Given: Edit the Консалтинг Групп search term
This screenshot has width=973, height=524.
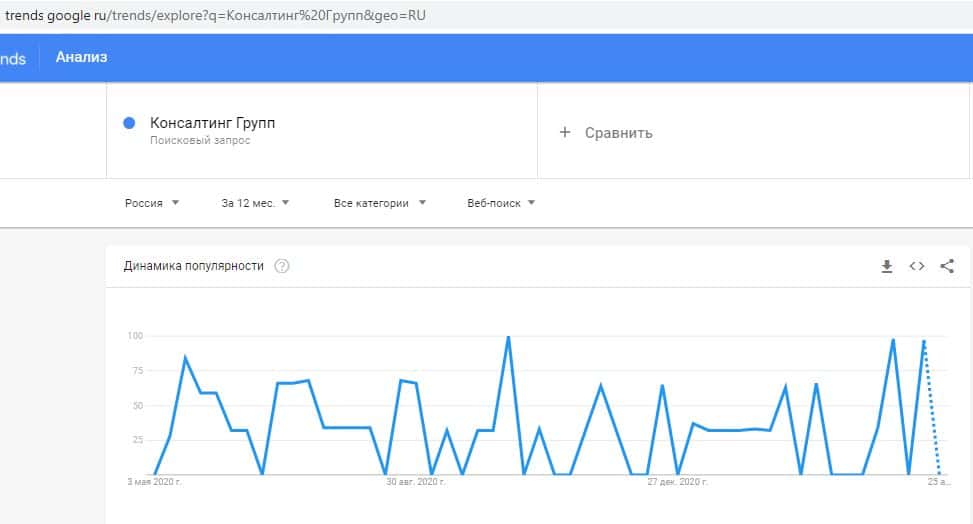Looking at the screenshot, I should click(212, 123).
